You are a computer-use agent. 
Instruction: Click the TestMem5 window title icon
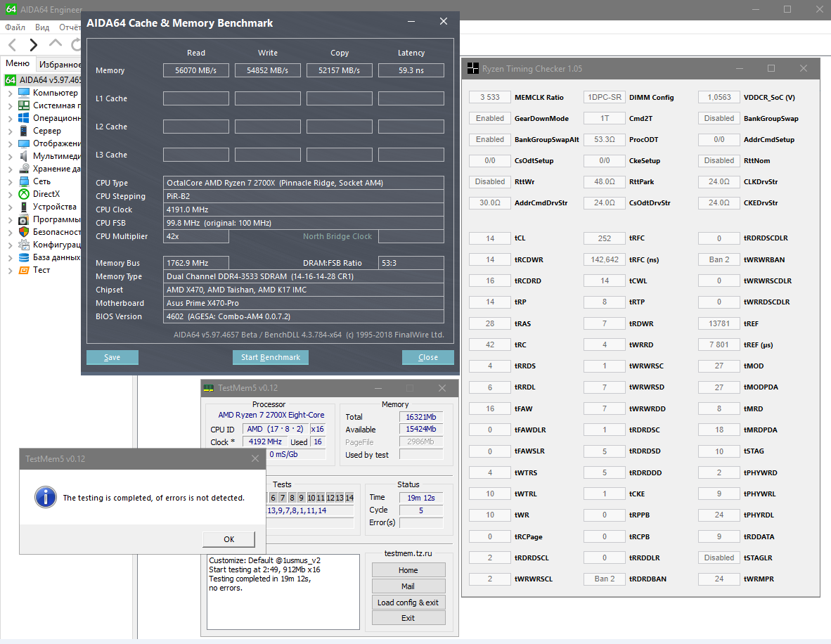point(209,388)
